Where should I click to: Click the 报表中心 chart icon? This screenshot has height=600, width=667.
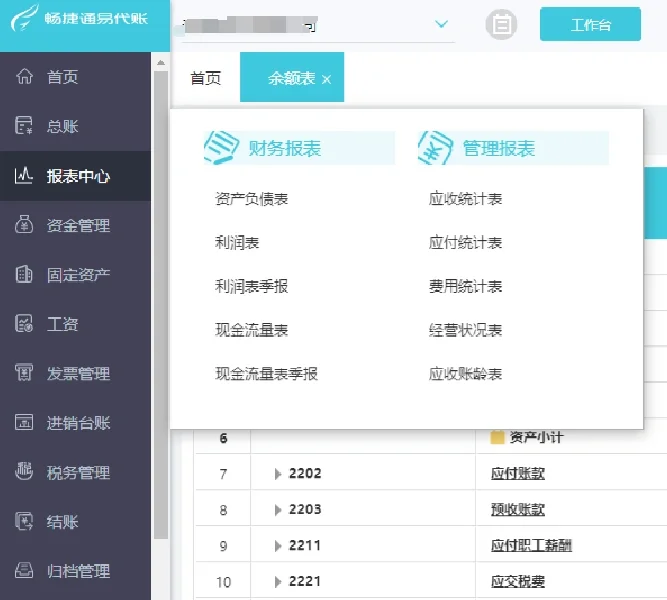(24, 175)
